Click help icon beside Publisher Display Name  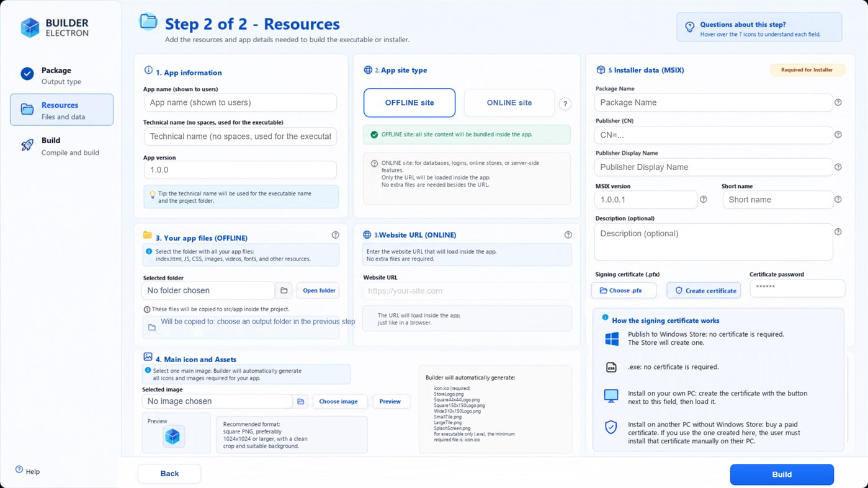838,167
